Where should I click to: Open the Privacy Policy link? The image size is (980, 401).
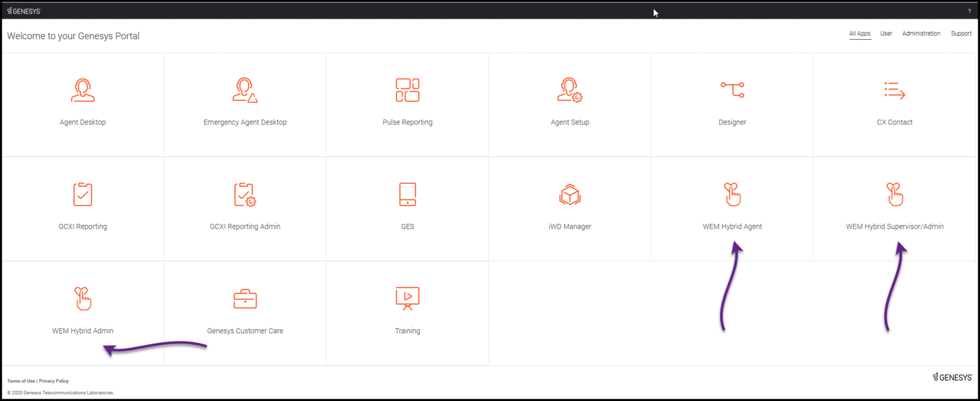pyautogui.click(x=54, y=381)
